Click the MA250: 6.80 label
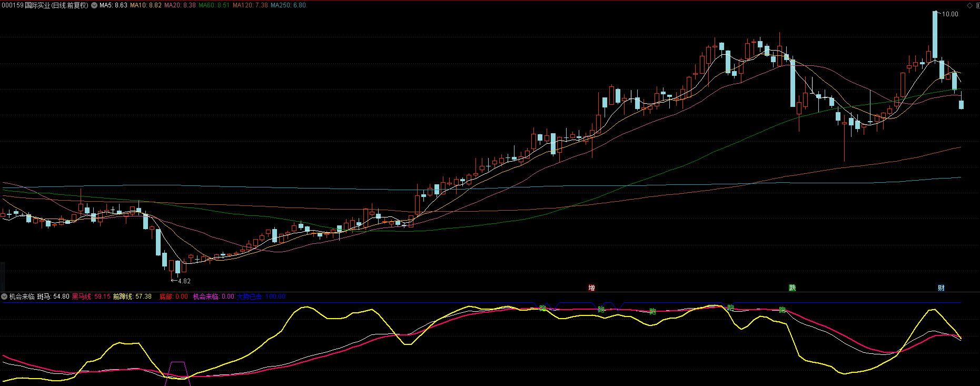Screen dimensions: 980x386 [288, 5]
